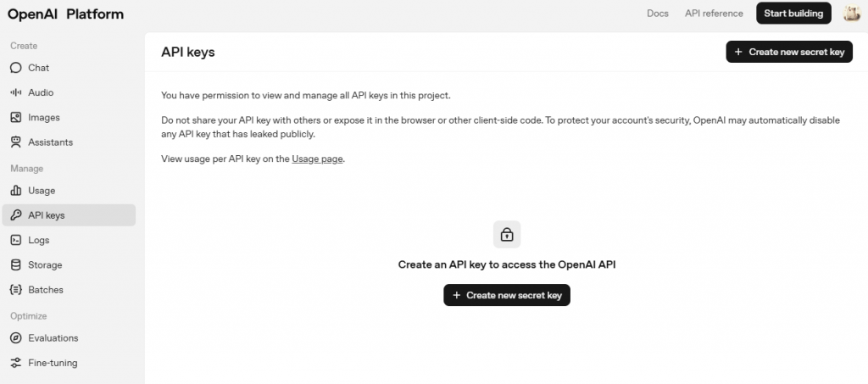Click the Start building button
Image resolution: width=868 pixels, height=384 pixels.
793,14
